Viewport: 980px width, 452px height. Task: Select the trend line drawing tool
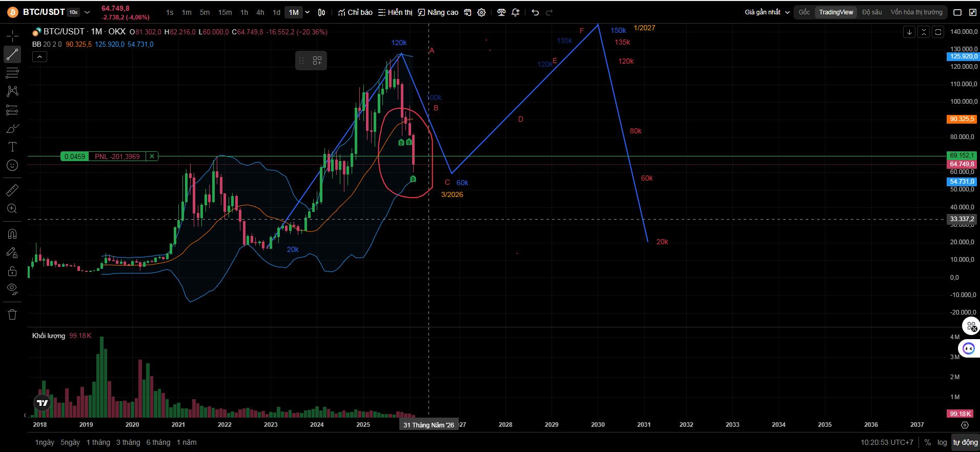pos(12,54)
